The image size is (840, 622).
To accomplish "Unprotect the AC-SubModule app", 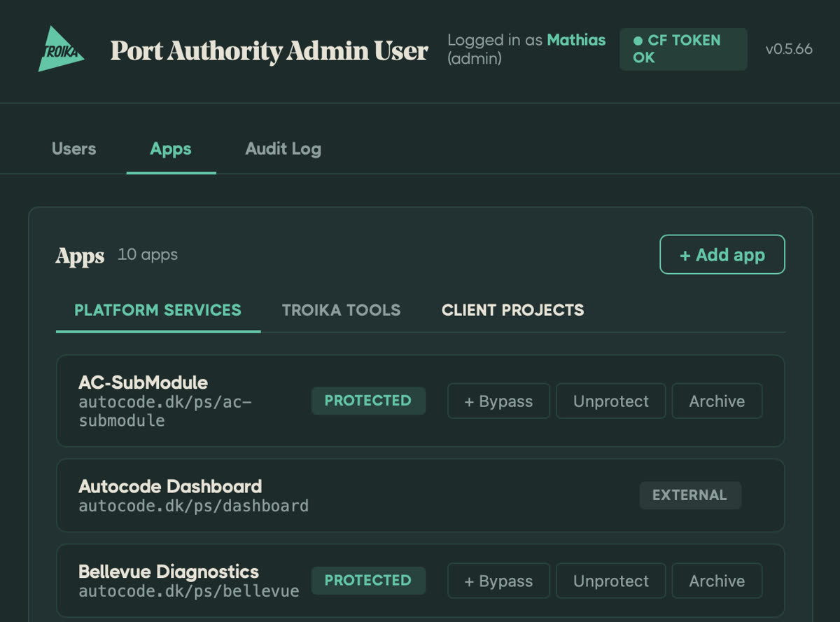I will [x=610, y=401].
